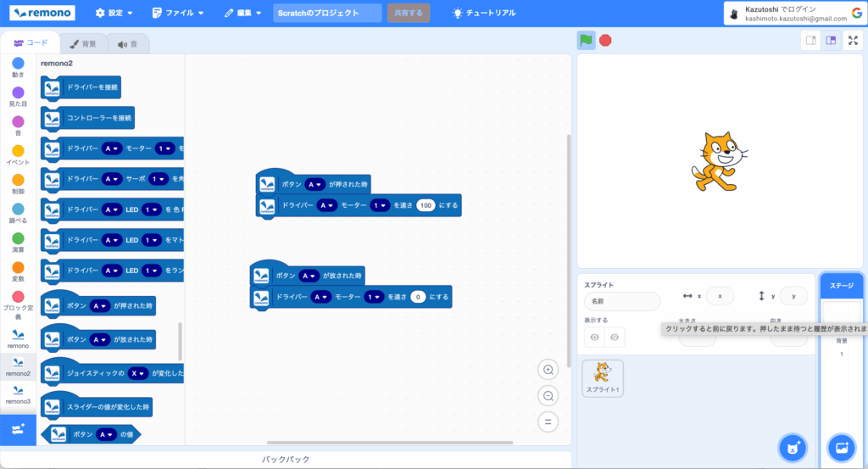Click the choose sprite cat button

click(793, 447)
